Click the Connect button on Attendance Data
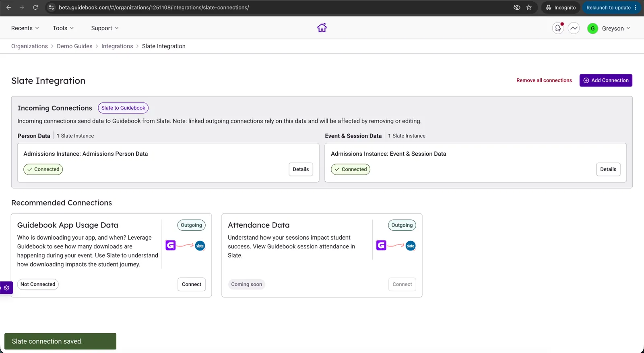 click(x=402, y=284)
